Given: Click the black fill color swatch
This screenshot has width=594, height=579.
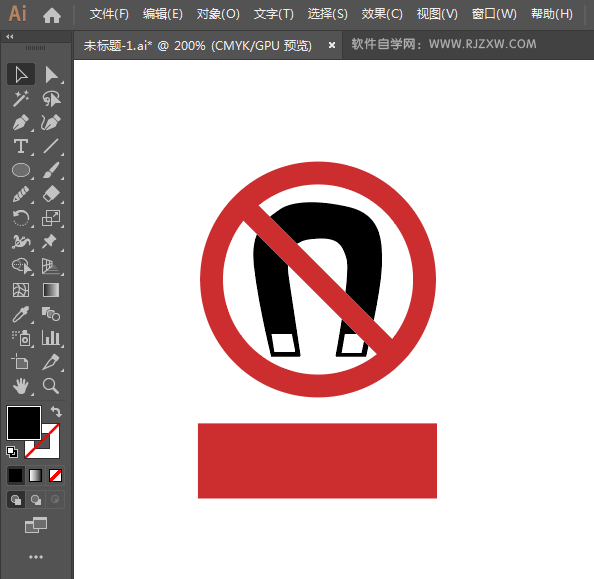Looking at the screenshot, I should [24, 423].
